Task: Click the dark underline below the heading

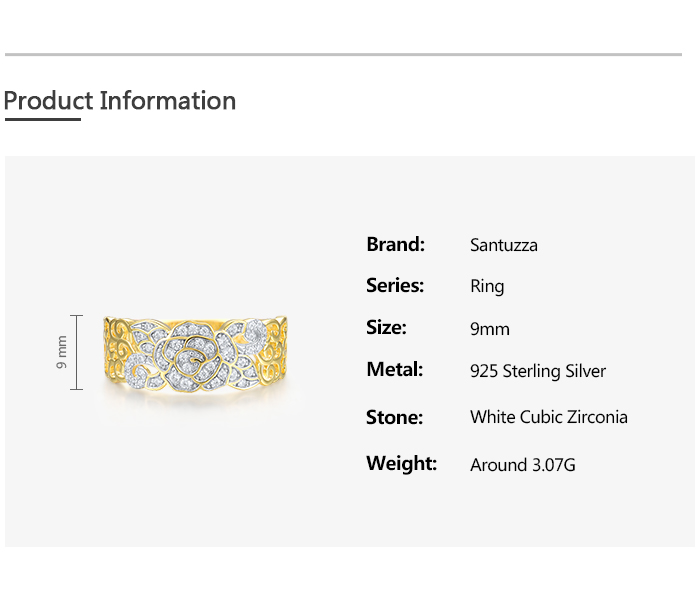Action: [42, 119]
